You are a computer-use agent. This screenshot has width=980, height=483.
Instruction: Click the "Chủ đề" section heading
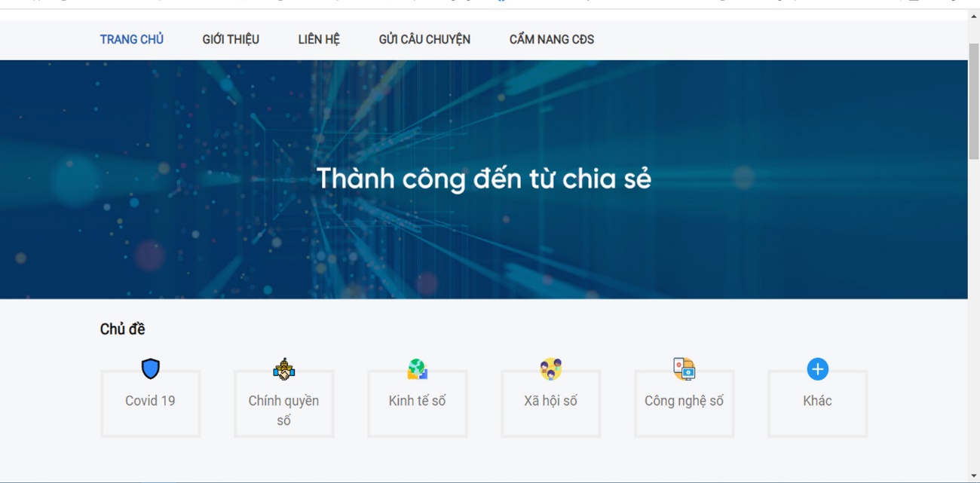[122, 329]
